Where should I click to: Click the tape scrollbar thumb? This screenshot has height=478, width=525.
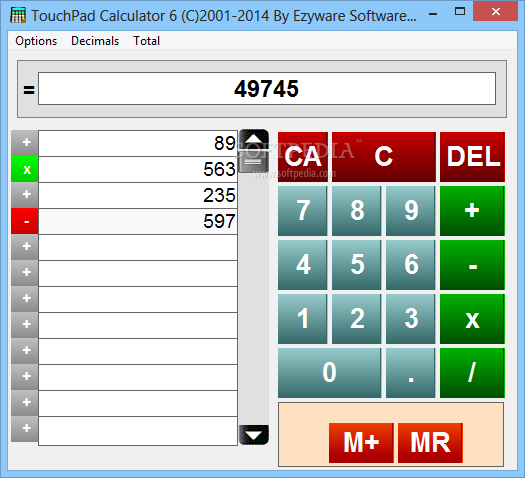coord(254,162)
